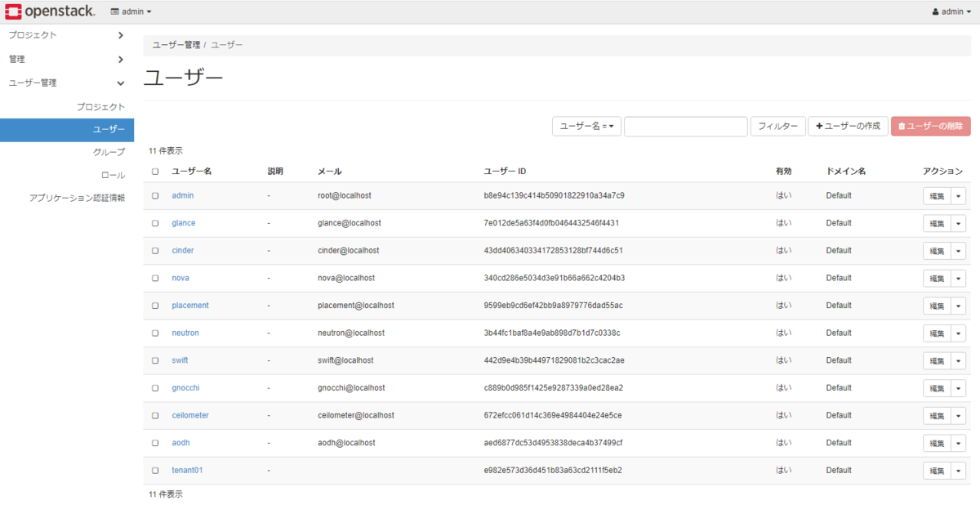Check the box for gnocchi user row
The width and height of the screenshot is (980, 505).
click(x=155, y=387)
